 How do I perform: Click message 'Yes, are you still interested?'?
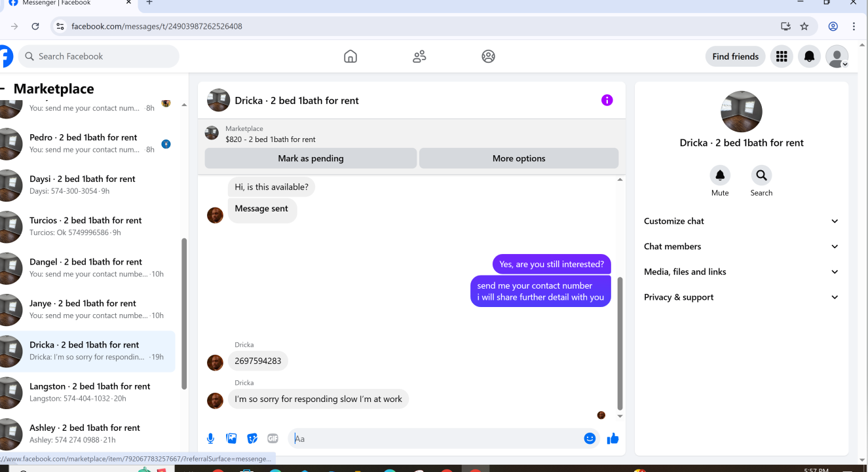point(552,264)
